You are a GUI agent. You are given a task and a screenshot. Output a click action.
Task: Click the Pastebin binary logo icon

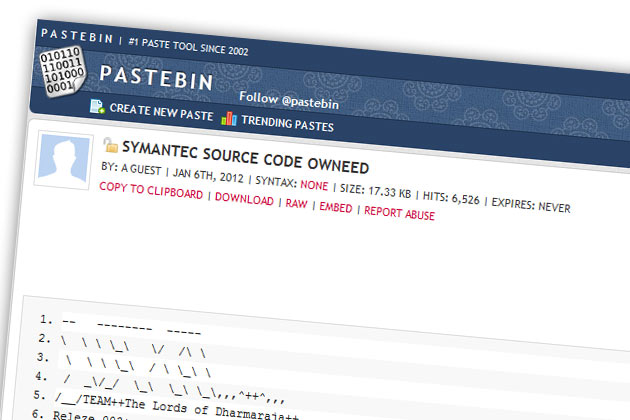coord(63,71)
